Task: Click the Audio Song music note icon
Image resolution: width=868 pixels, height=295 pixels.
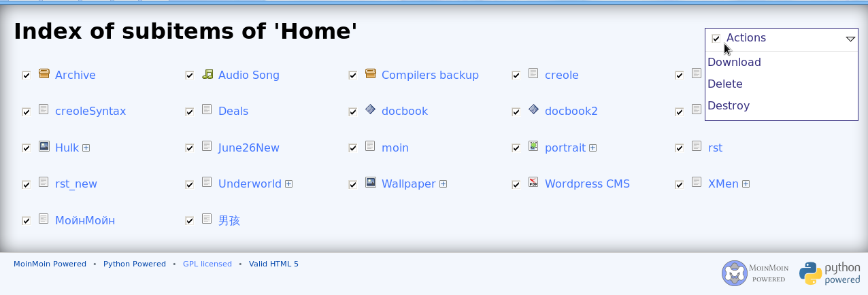Action: 207,73
